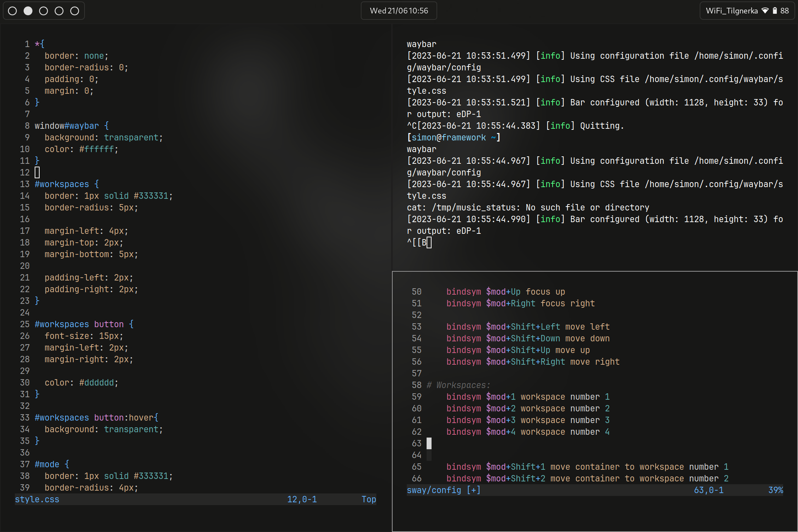Viewport: 798px width, 532px height.
Task: Switch to the fifth workspace circle
Action: [x=75, y=11]
